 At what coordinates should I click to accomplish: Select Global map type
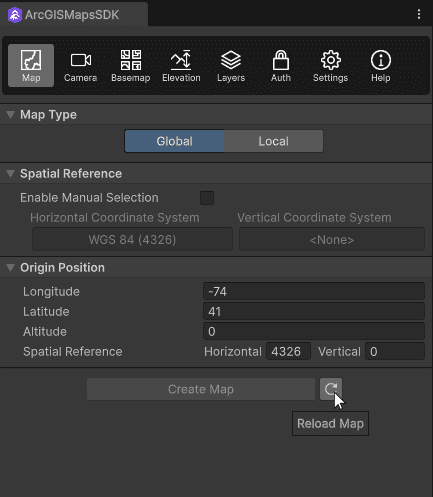(174, 141)
